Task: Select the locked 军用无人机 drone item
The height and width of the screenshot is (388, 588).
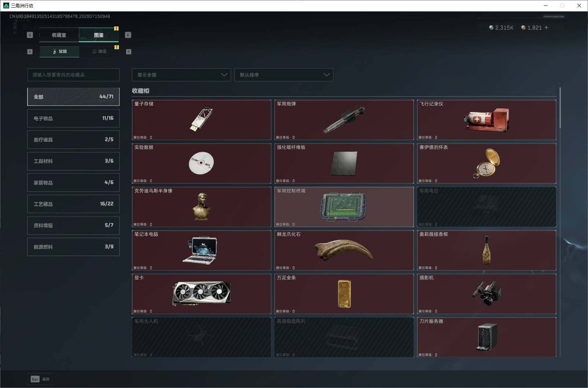Action: point(202,337)
